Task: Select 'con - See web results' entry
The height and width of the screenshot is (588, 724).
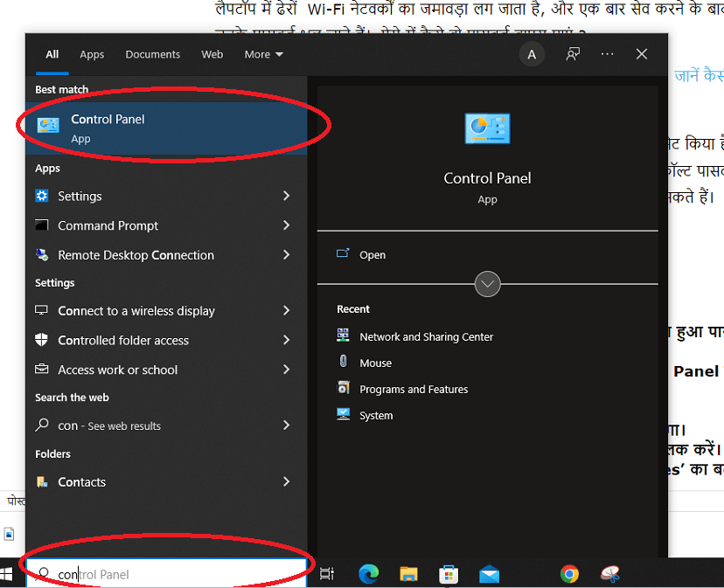Action: (109, 426)
